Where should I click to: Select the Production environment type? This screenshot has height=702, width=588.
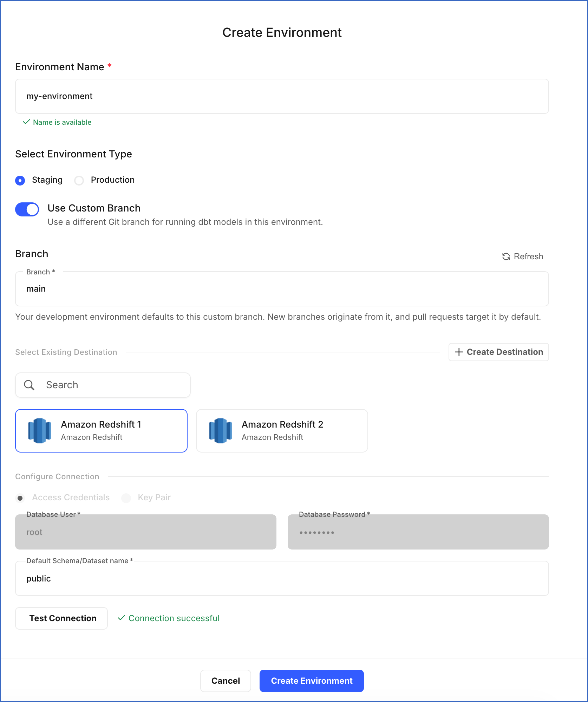79,181
